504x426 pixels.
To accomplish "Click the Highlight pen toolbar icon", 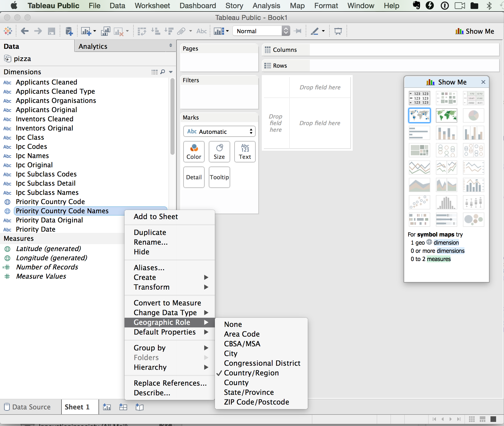I will tap(315, 31).
